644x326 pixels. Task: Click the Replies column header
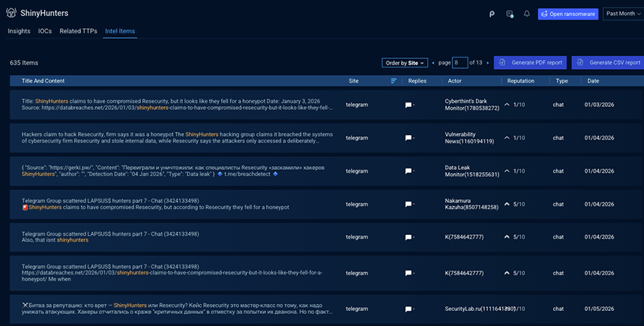(417, 81)
